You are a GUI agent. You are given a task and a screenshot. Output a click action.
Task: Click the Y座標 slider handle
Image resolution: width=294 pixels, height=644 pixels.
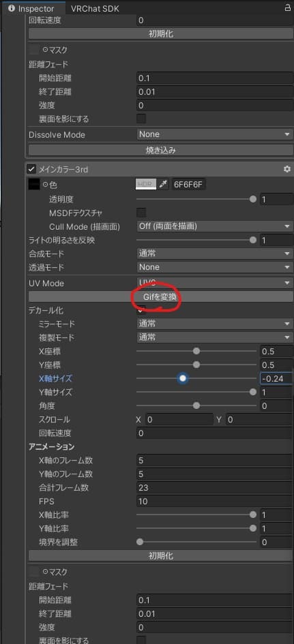(x=196, y=365)
